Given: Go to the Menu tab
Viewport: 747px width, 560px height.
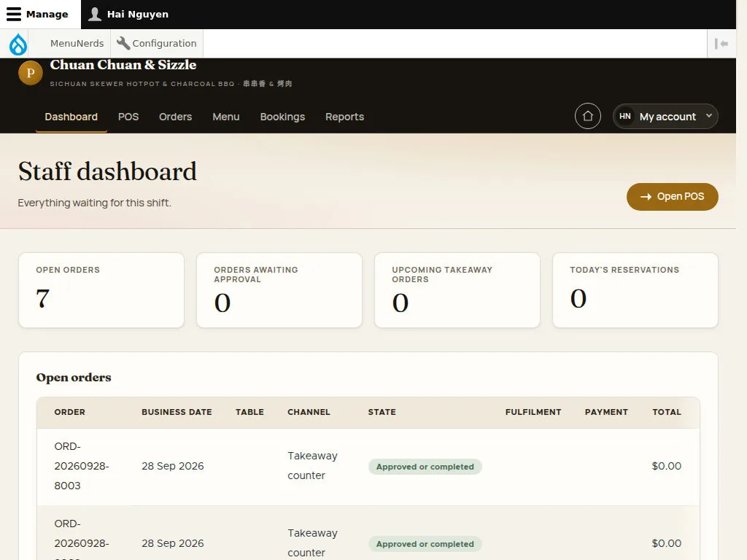Looking at the screenshot, I should click(x=226, y=117).
